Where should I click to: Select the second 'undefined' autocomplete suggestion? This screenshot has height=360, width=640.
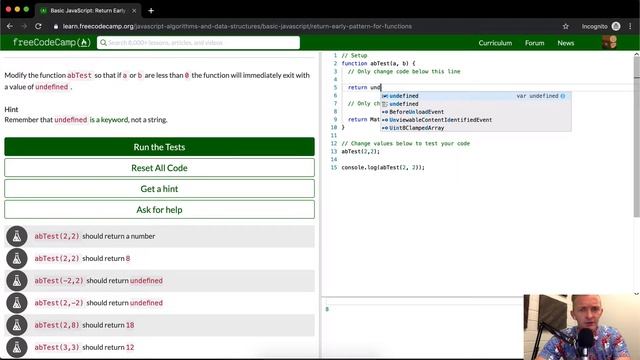[x=476, y=104]
